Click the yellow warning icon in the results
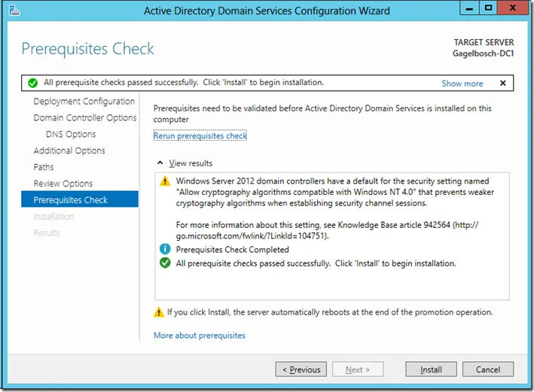The height and width of the screenshot is (392, 534). point(165,181)
